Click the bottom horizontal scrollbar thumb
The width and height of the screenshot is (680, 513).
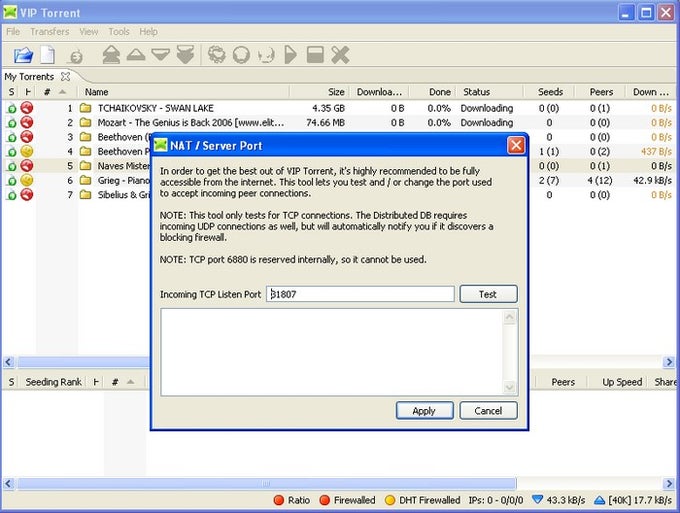coord(266,484)
